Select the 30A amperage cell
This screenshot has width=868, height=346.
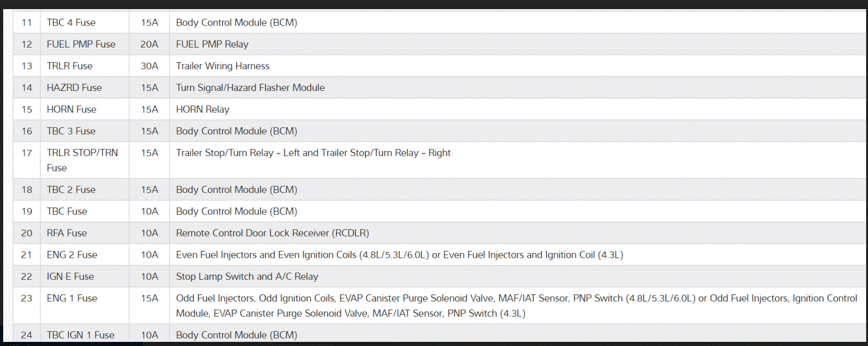pyautogui.click(x=149, y=66)
